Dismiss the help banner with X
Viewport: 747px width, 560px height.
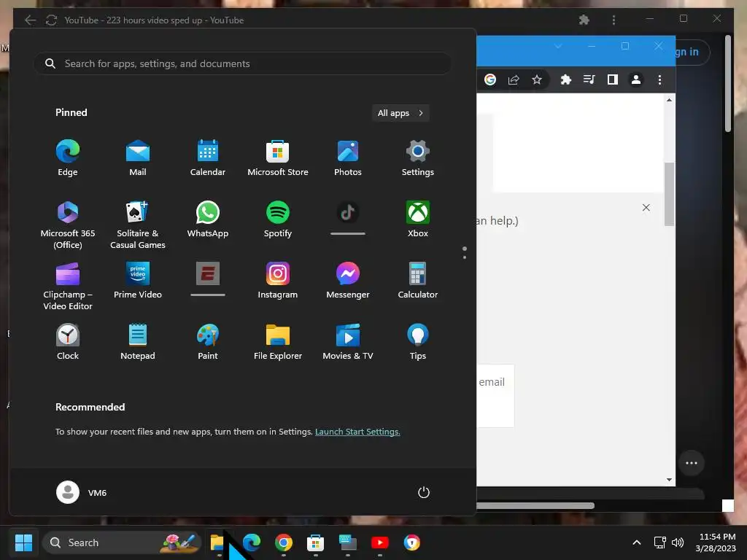(x=646, y=208)
